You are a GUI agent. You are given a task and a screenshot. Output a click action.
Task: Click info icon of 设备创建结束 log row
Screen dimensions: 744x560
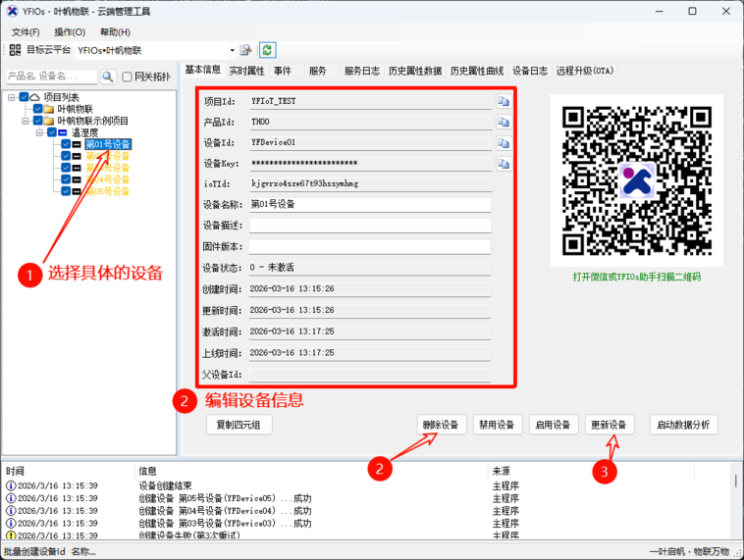(x=11, y=485)
